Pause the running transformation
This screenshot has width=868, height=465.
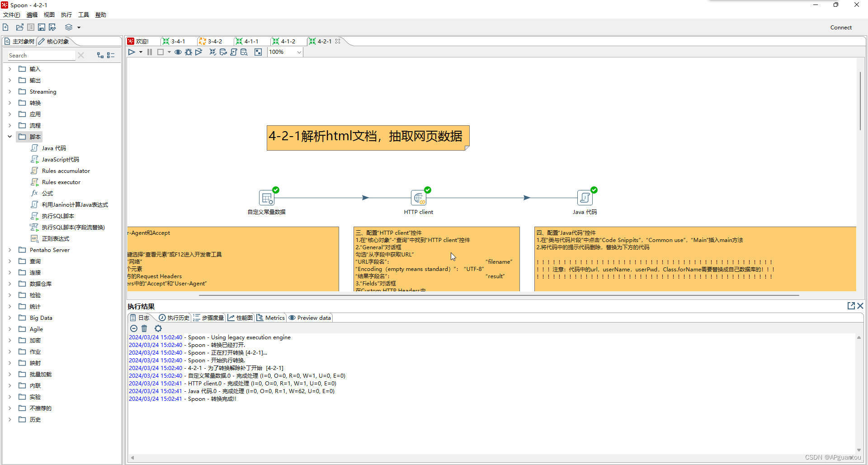tap(150, 52)
